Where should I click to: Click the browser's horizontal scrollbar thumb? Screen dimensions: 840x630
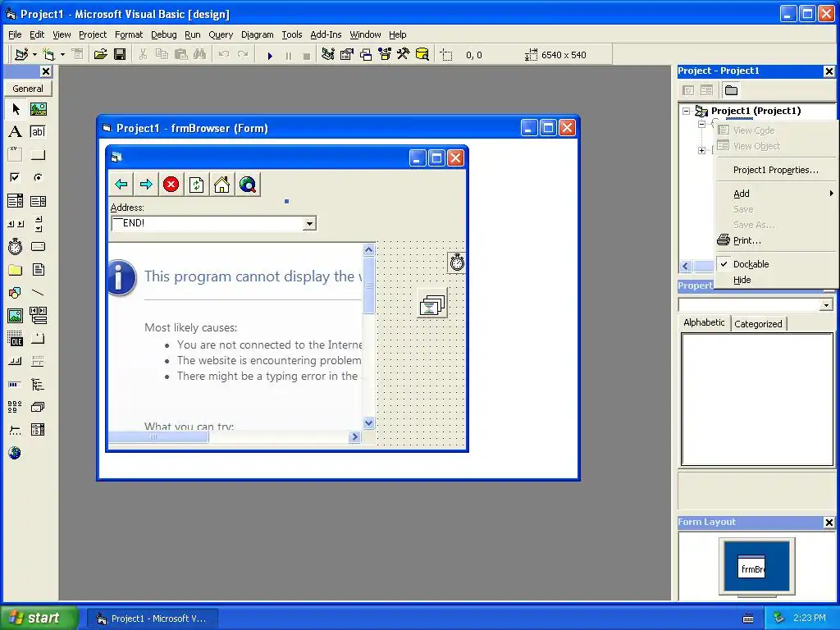click(158, 437)
